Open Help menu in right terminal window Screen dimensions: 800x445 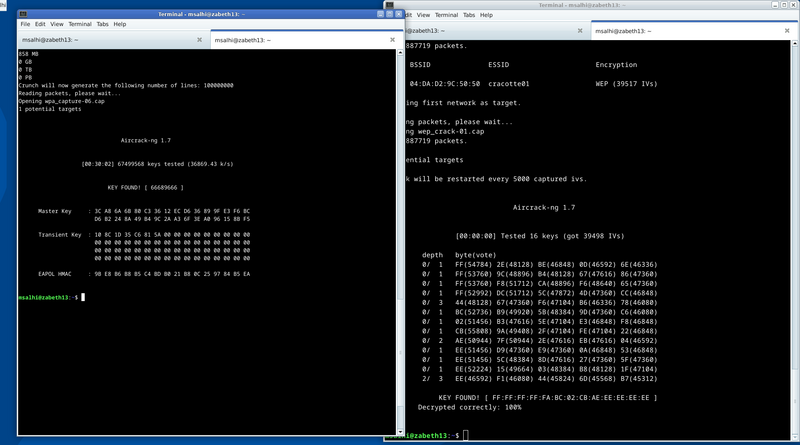click(x=486, y=15)
